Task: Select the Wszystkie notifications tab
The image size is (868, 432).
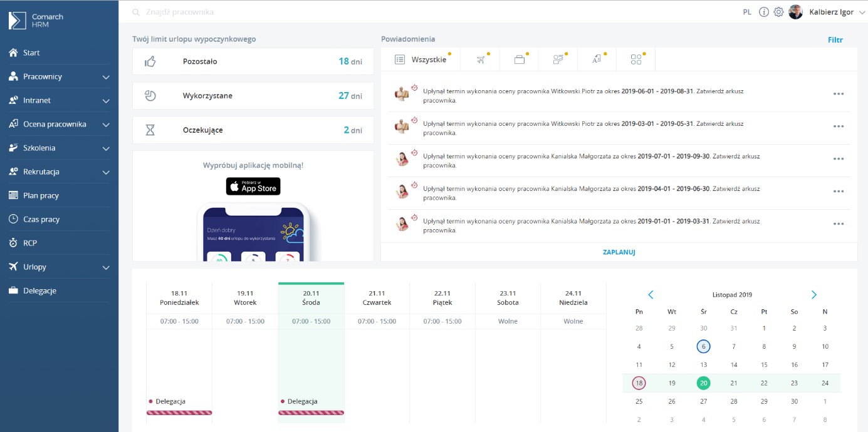Action: point(421,59)
